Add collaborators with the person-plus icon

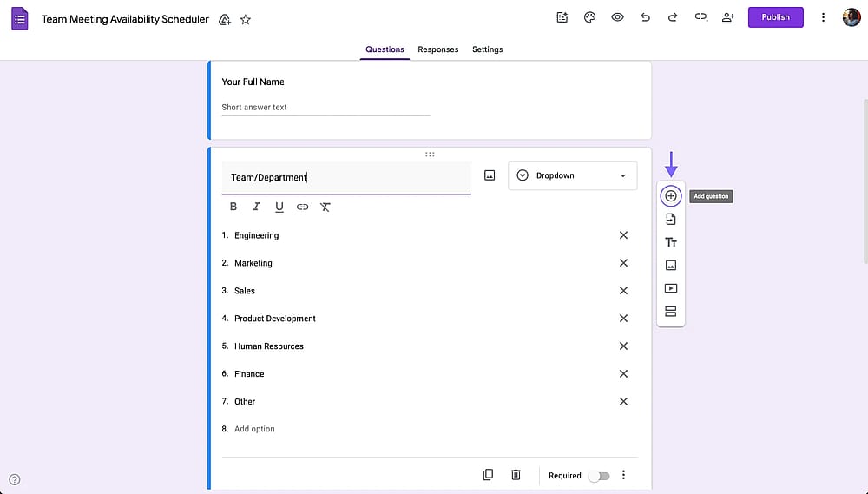click(x=728, y=17)
